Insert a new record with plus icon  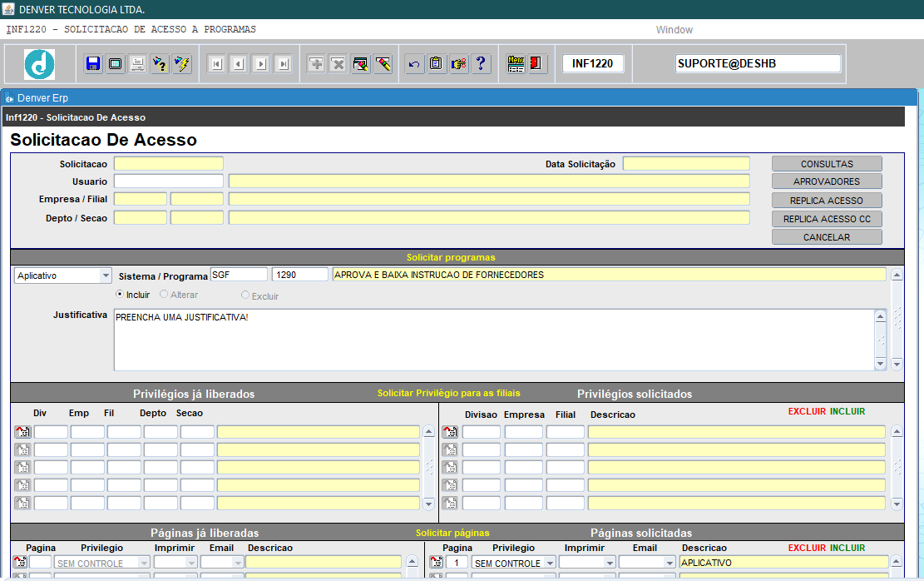click(316, 64)
